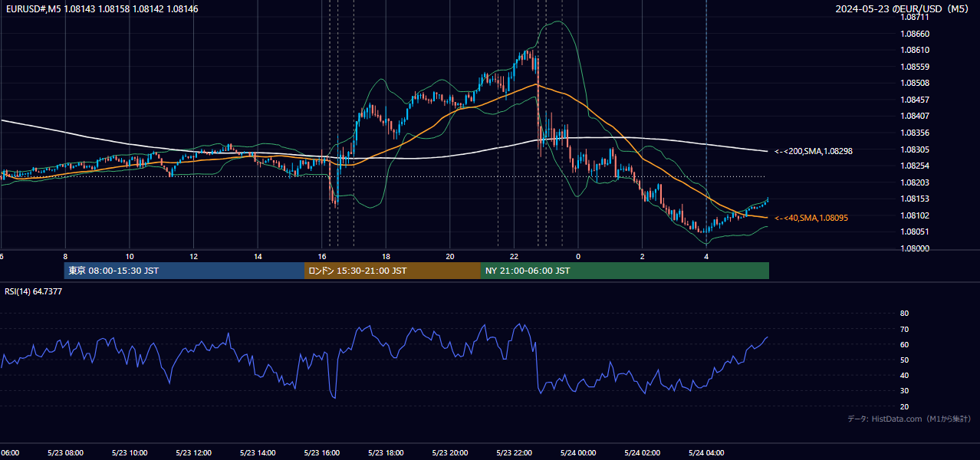Click RSI scale value 60
Viewport: 980px width, 460px height.
click(904, 344)
